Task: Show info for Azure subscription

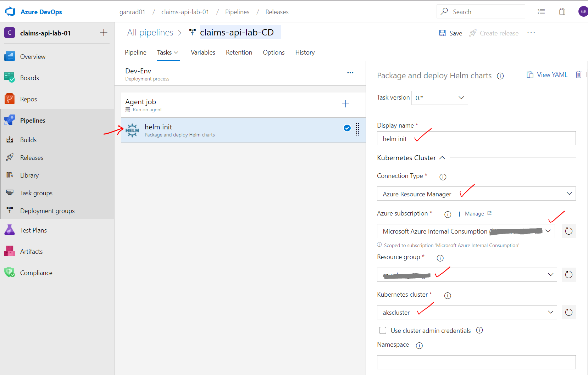Action: tap(448, 214)
